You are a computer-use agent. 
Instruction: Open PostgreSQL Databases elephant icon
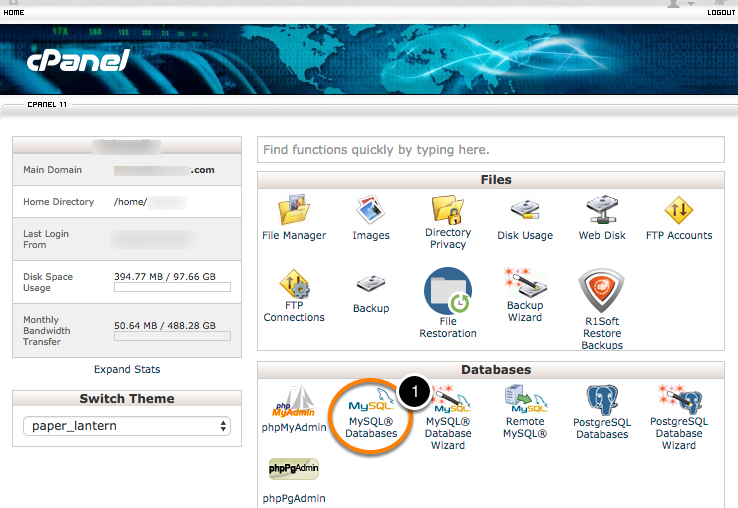[x=602, y=400]
